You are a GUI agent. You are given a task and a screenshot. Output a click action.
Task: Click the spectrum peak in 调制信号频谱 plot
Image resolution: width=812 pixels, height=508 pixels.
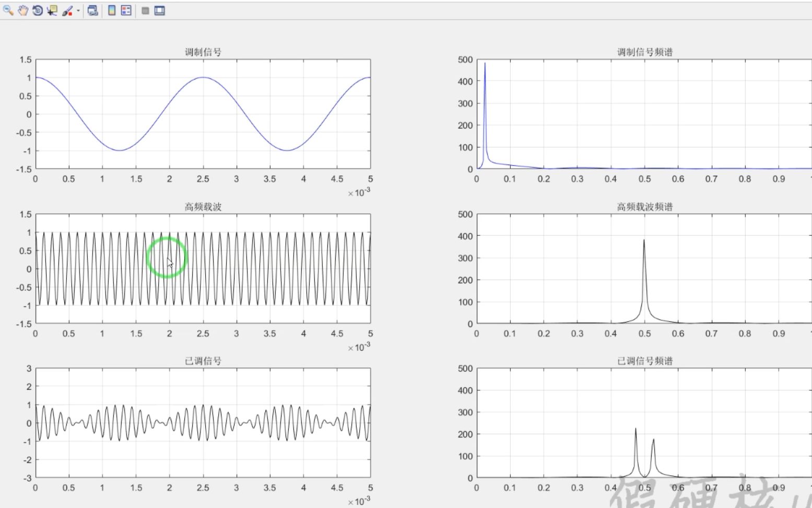tap(485, 64)
